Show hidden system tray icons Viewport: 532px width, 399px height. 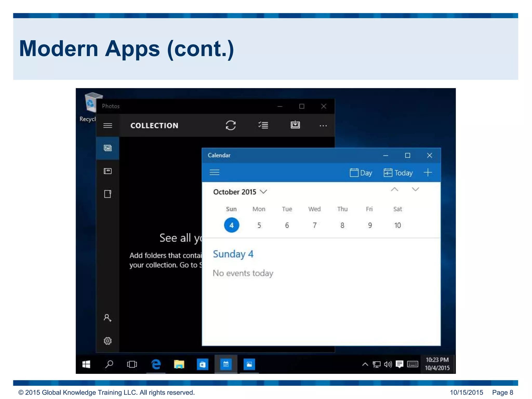tap(365, 364)
